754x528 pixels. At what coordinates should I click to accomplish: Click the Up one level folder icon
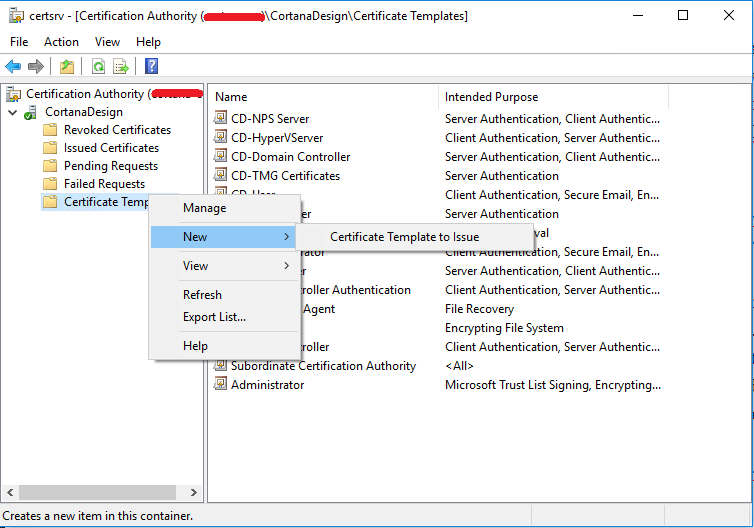(x=67, y=66)
